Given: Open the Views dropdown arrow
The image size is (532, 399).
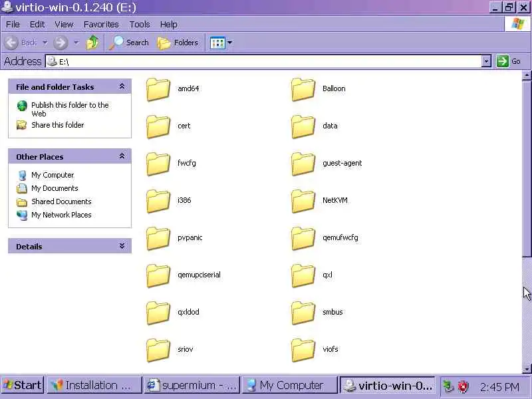Looking at the screenshot, I should coord(229,43).
